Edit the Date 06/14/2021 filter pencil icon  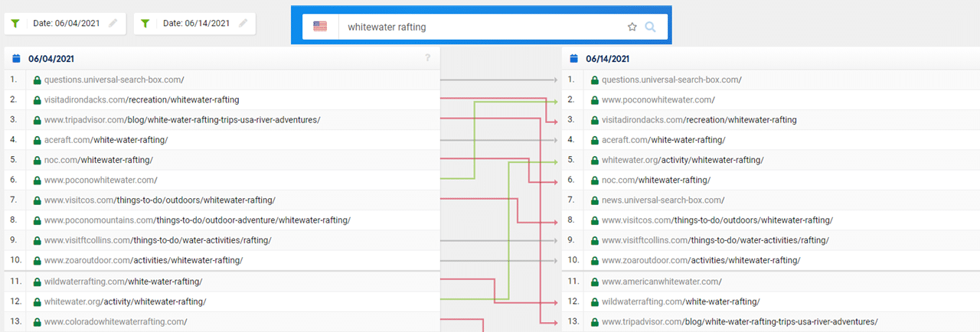coord(243,24)
